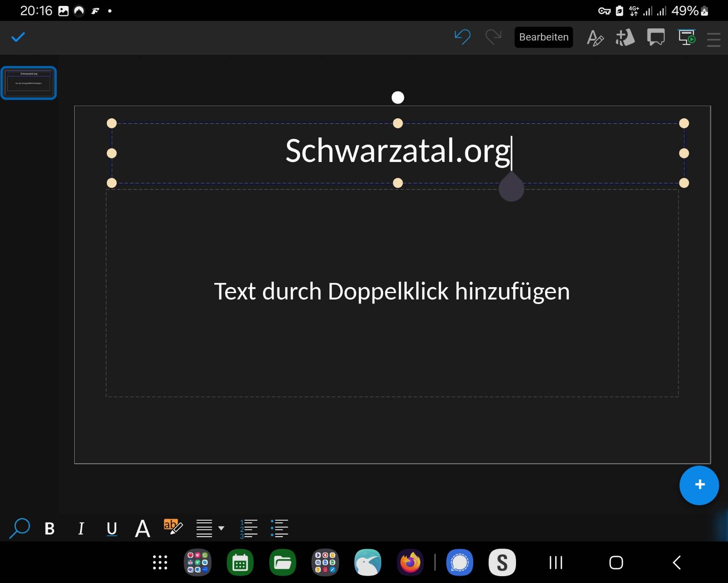Viewport: 728px width, 583px height.
Task: Undo the last change
Action: click(x=462, y=37)
